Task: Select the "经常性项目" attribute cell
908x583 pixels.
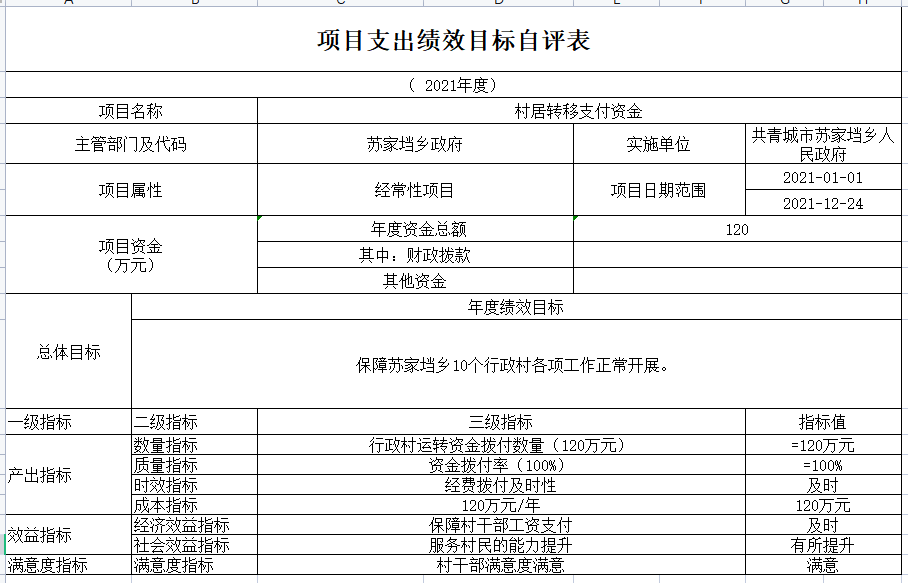Action: pos(415,190)
